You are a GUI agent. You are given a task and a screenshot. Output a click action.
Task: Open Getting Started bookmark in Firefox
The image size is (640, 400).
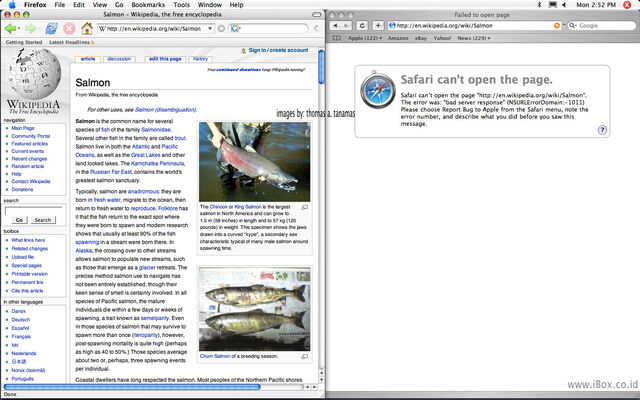point(24,42)
